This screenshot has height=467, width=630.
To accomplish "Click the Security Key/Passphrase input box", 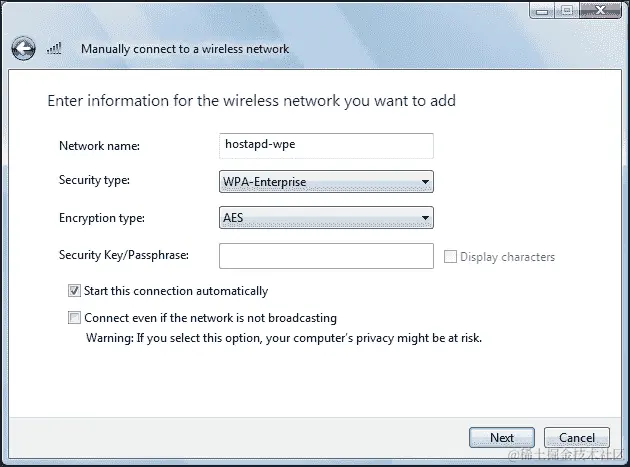I will pyautogui.click(x=326, y=256).
